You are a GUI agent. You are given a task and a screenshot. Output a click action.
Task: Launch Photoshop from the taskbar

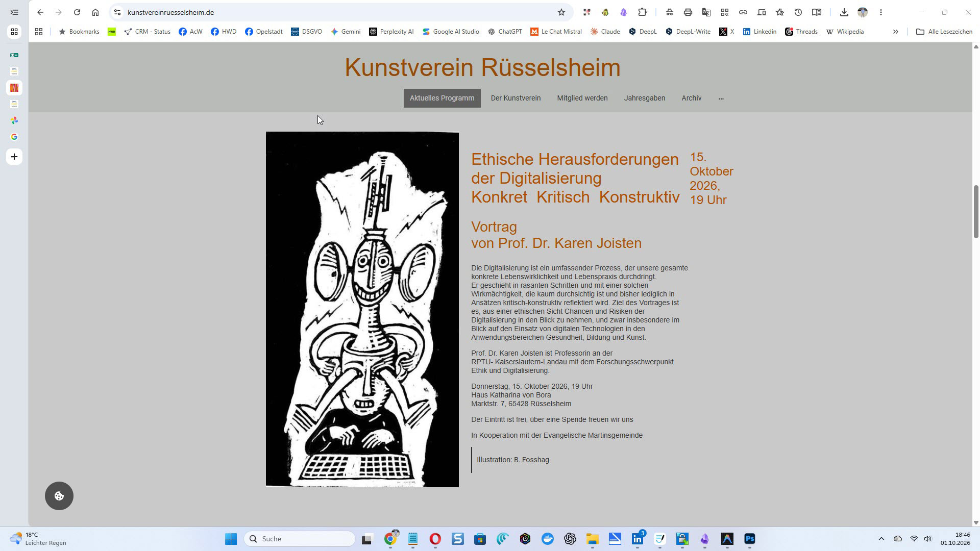click(x=750, y=539)
